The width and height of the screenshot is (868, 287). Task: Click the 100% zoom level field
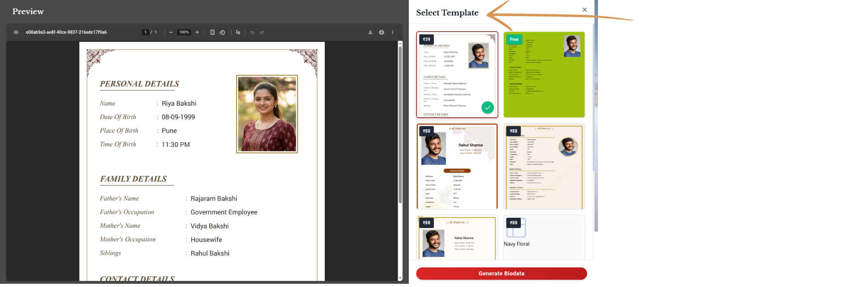(184, 32)
